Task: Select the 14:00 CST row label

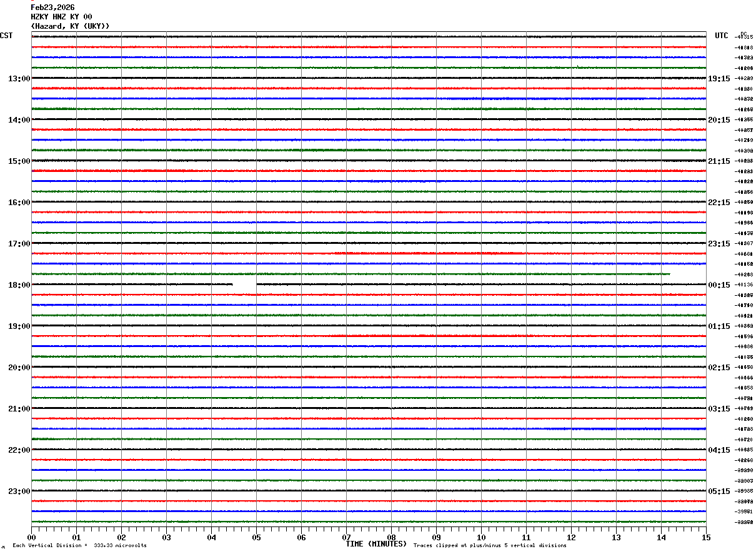Action: point(19,120)
